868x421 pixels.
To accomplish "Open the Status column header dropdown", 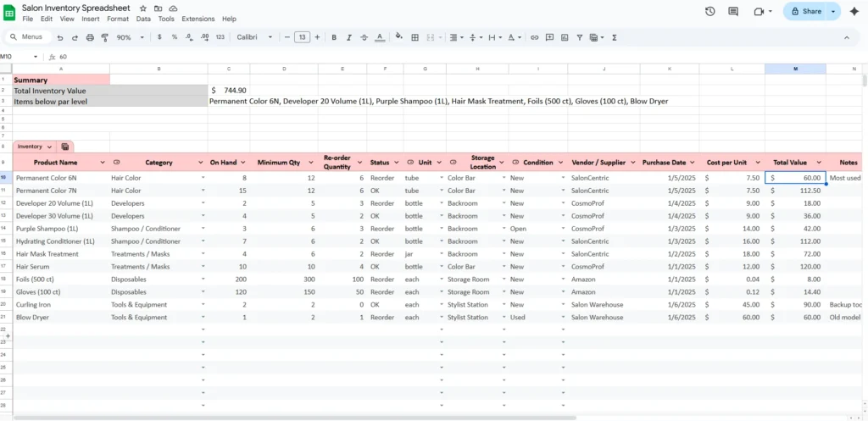I will (396, 163).
